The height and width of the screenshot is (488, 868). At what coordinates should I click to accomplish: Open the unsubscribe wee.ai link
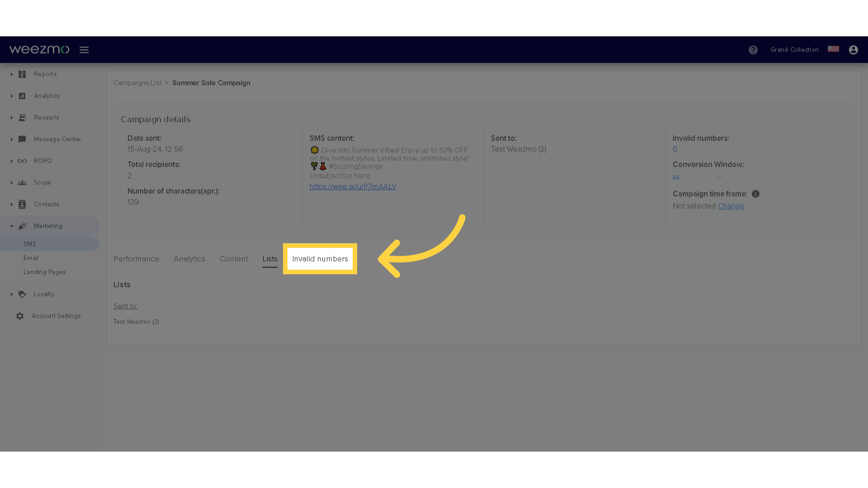click(353, 187)
